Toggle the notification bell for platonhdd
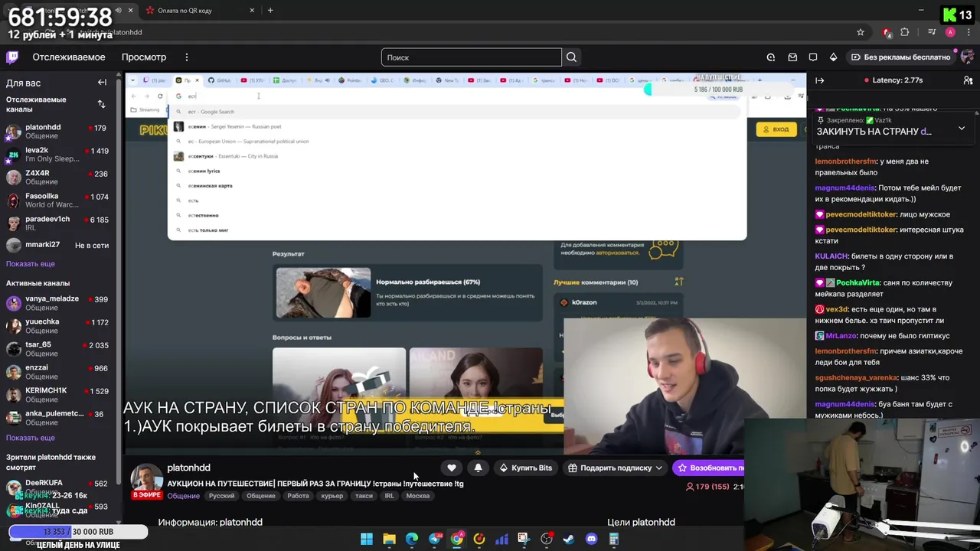This screenshot has width=980, height=551. (479, 468)
